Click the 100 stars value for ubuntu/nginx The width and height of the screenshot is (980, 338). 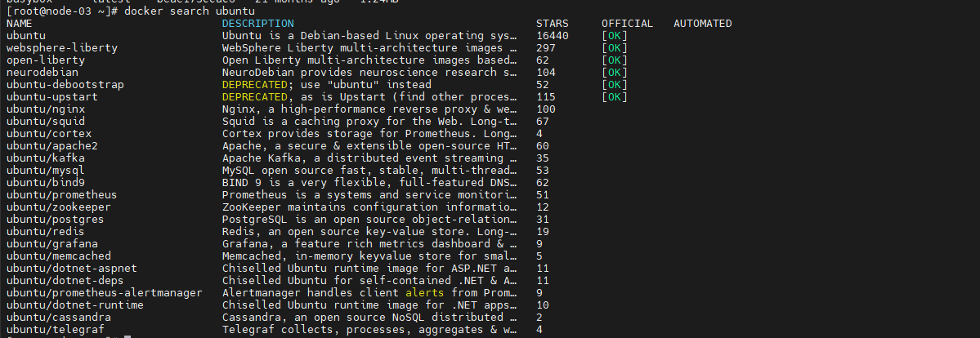546,109
